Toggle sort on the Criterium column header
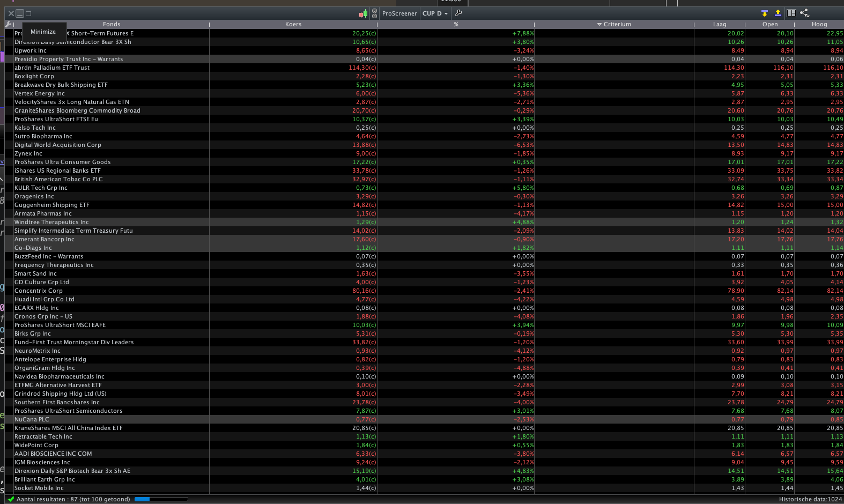Viewport: 844px width, 504px height. click(615, 24)
